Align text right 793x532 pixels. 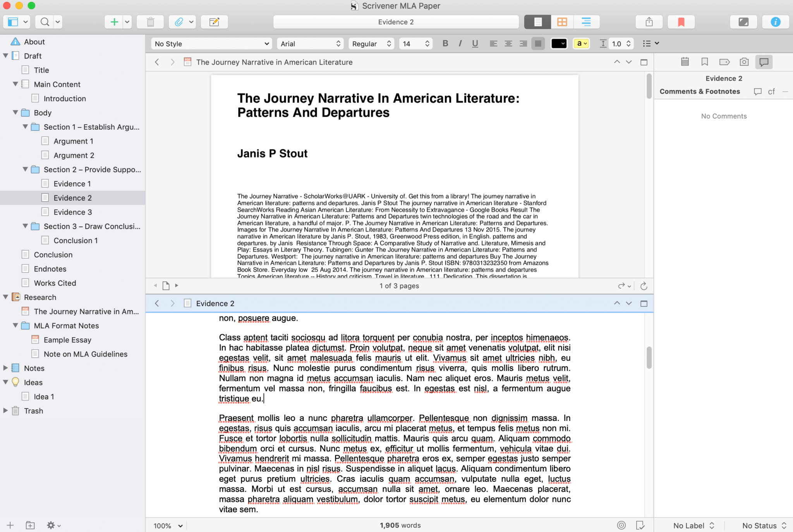point(523,43)
